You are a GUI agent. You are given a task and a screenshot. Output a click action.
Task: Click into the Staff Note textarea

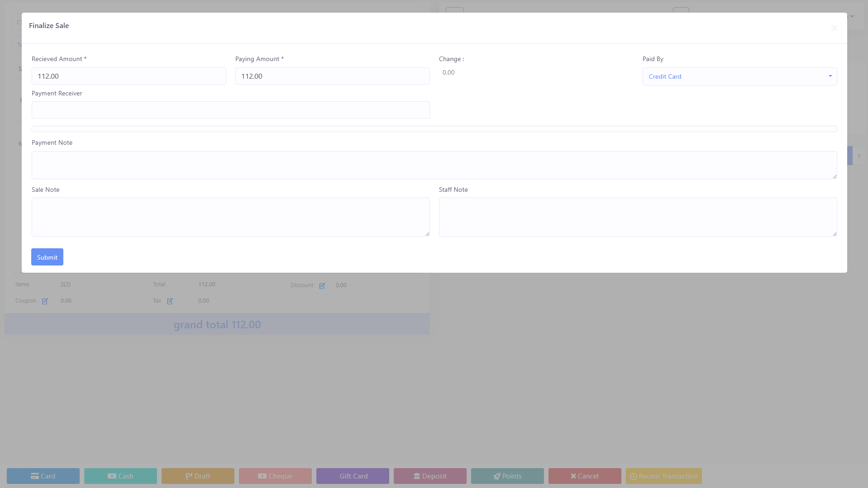(x=638, y=217)
